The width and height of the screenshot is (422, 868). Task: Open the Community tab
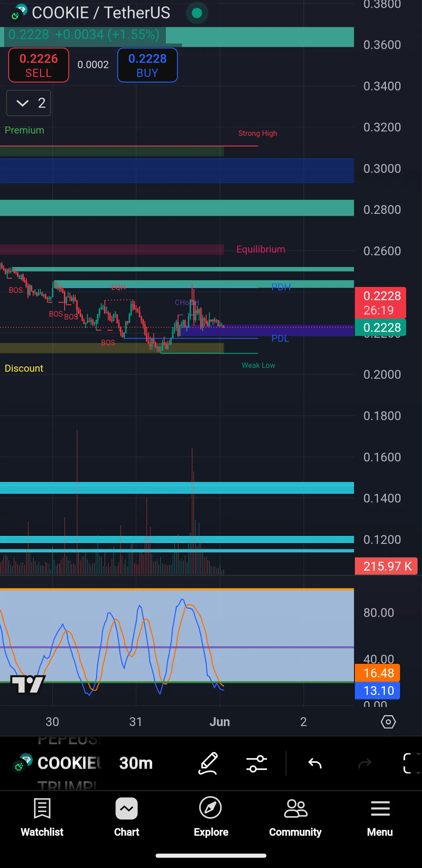coord(295,818)
